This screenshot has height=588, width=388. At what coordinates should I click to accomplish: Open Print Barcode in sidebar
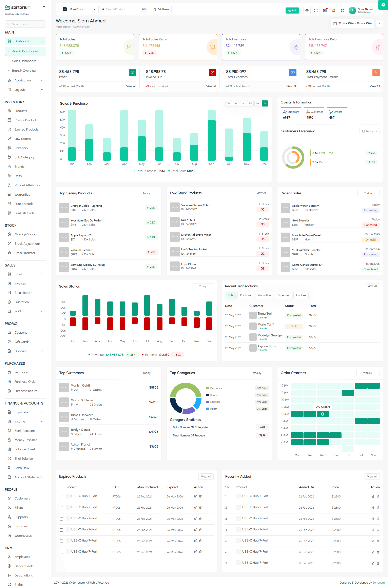click(x=25, y=204)
